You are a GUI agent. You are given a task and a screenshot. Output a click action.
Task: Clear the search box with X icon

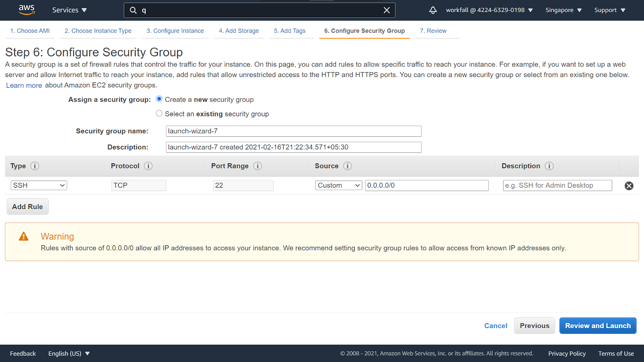[386, 10]
